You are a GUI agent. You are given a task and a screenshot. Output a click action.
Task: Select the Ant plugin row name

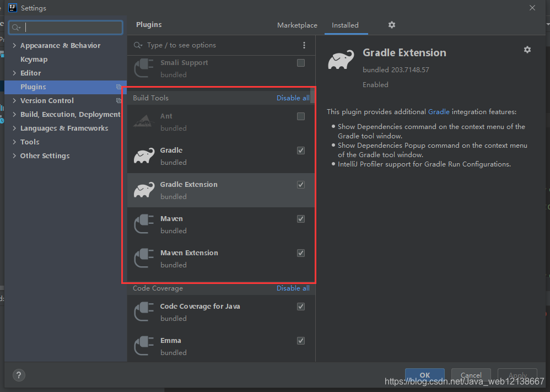pos(166,116)
